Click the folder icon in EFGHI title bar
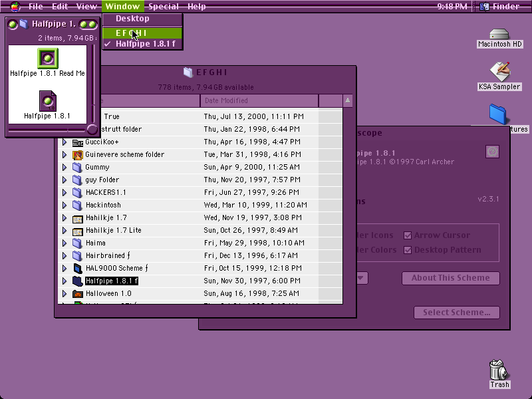Screen dimensions: 532x399 coord(188,72)
